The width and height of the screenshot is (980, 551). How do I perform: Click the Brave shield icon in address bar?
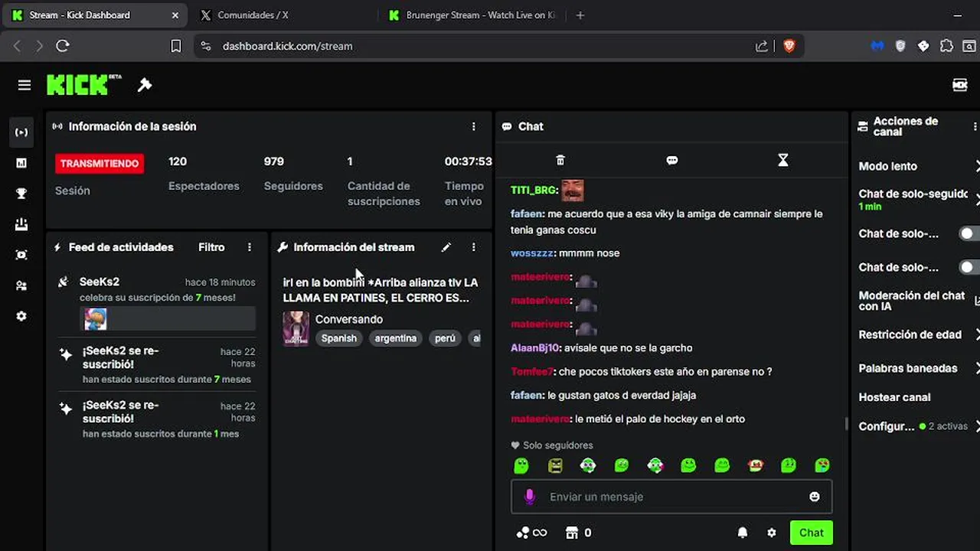pos(789,46)
